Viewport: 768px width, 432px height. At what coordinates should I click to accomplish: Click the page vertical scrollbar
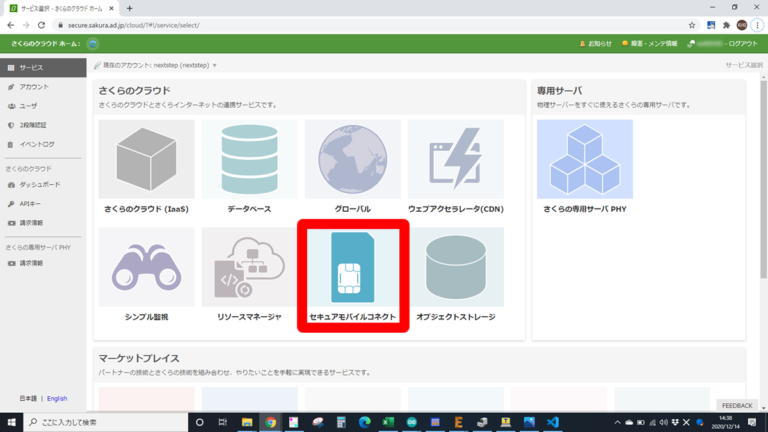coord(764,179)
